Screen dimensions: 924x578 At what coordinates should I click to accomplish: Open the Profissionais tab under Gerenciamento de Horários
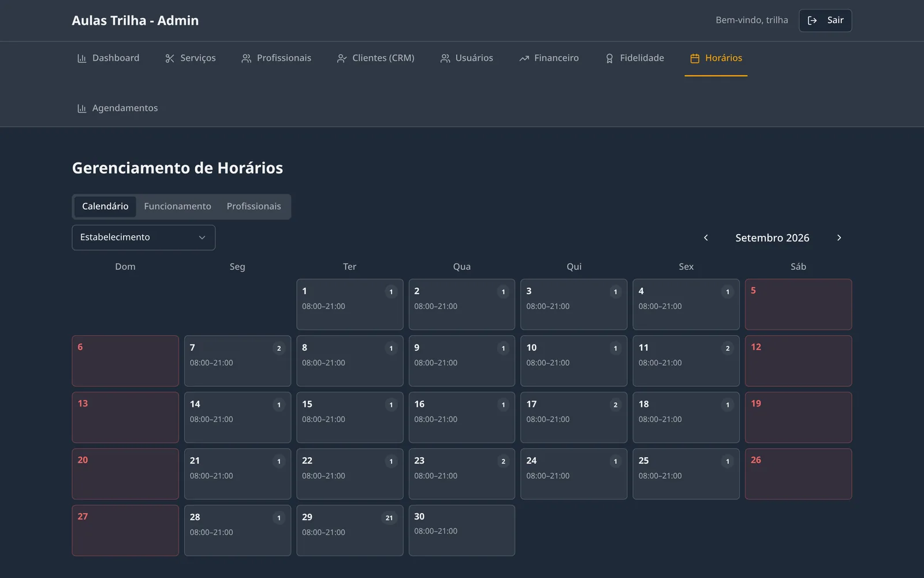(254, 206)
